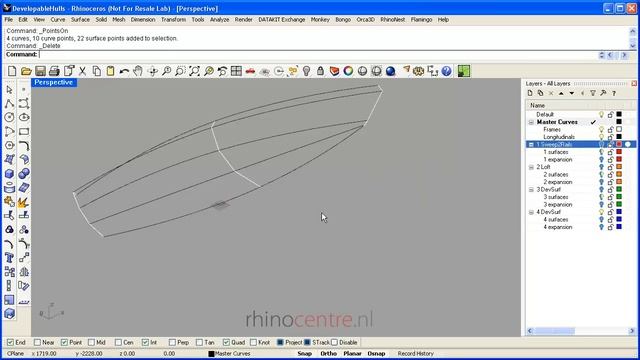
Task: Toggle the Point osnap checkbox
Action: click(x=64, y=342)
